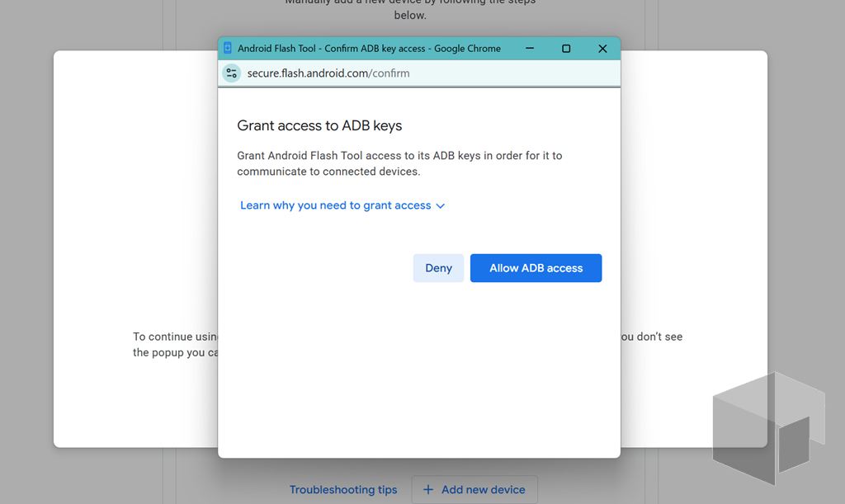Close the Confirm ADB key access popup
This screenshot has height=504, width=845.
[x=602, y=49]
